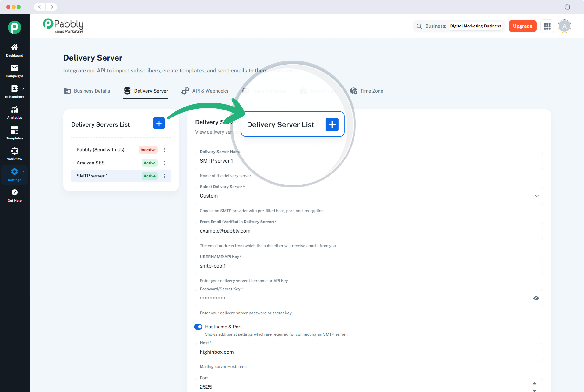
Task: Select the Amazon SES server row
Action: tap(121, 163)
